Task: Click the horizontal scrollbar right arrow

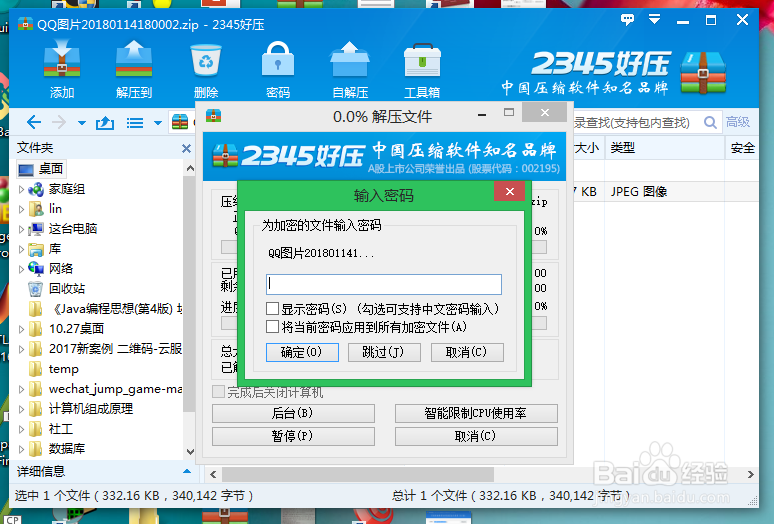Action: [750, 474]
